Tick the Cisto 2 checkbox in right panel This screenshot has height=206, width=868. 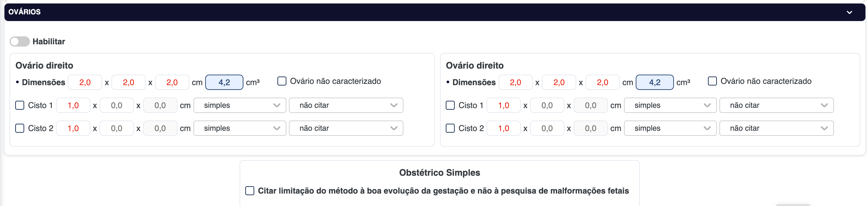click(450, 128)
